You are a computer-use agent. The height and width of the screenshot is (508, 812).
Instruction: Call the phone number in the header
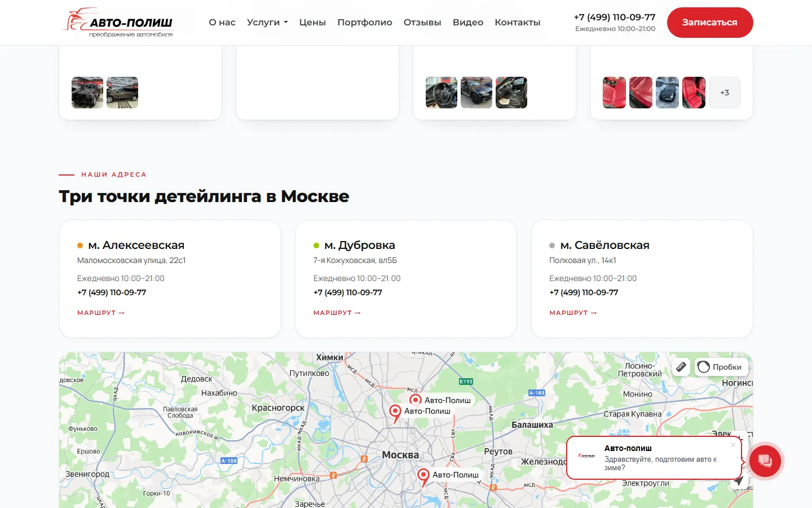coord(615,17)
